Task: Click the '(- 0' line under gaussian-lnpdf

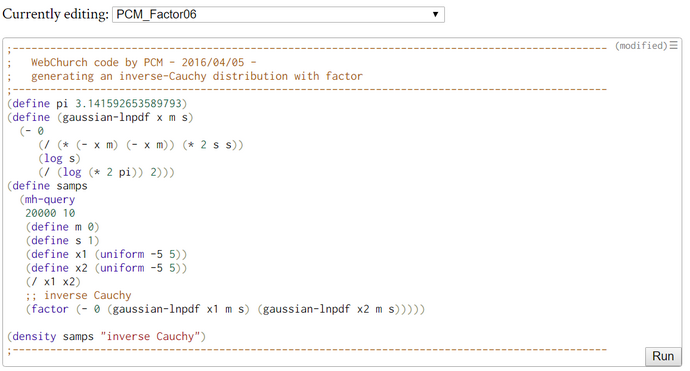Action: pyautogui.click(x=32, y=131)
